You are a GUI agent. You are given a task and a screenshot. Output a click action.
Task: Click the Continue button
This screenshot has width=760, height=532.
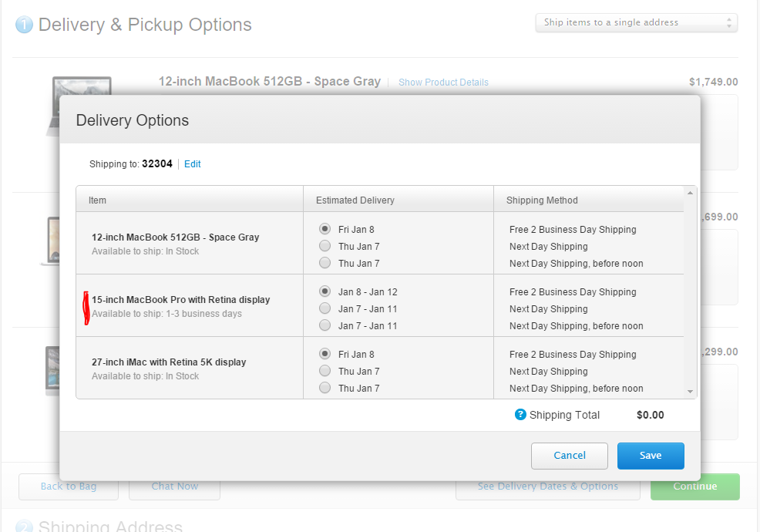tap(694, 487)
